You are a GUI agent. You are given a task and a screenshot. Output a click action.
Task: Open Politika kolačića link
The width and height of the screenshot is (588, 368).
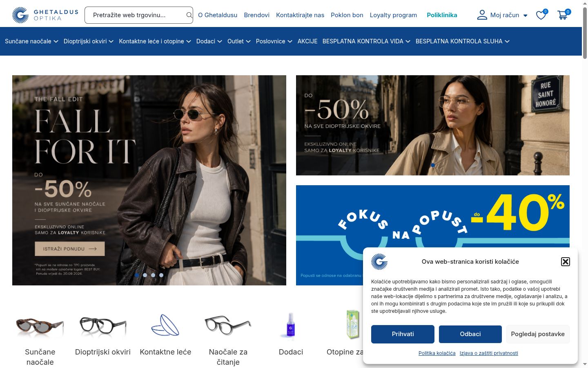click(x=437, y=353)
